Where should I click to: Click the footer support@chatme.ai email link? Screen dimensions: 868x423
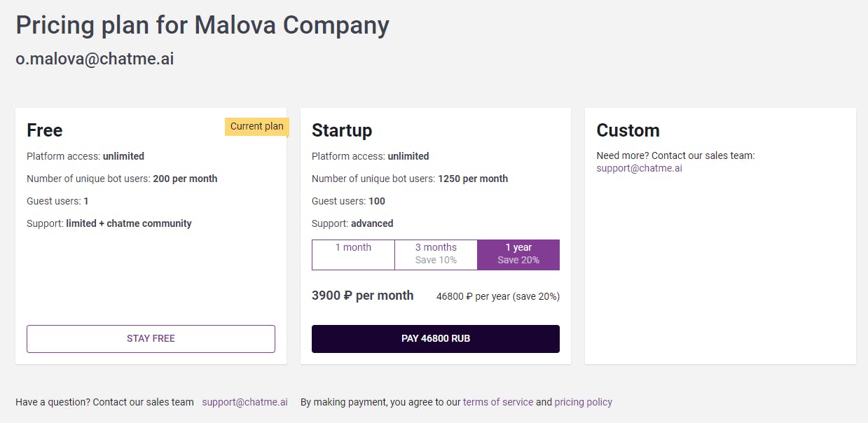(244, 402)
